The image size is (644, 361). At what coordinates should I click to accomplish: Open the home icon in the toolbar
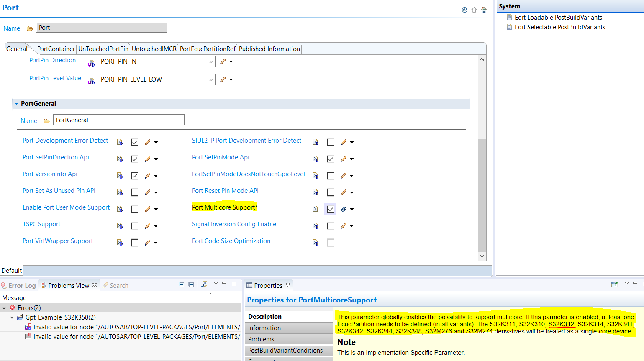click(x=484, y=9)
